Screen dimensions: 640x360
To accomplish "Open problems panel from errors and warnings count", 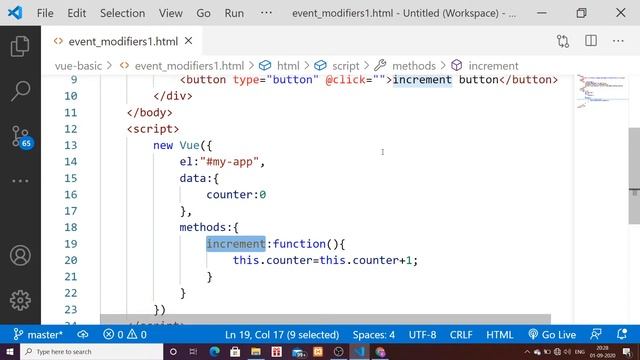I will tap(125, 335).
